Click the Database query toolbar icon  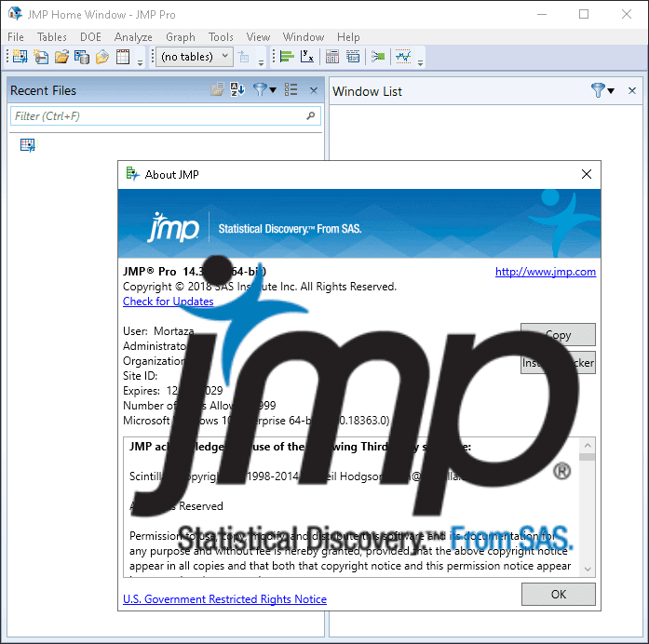(x=82, y=57)
